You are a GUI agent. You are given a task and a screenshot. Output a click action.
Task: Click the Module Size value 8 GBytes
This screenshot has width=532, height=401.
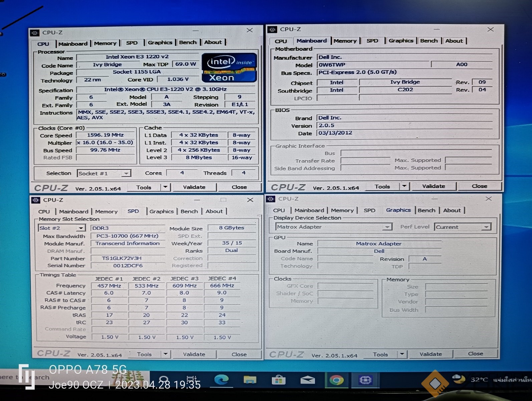pyautogui.click(x=232, y=228)
